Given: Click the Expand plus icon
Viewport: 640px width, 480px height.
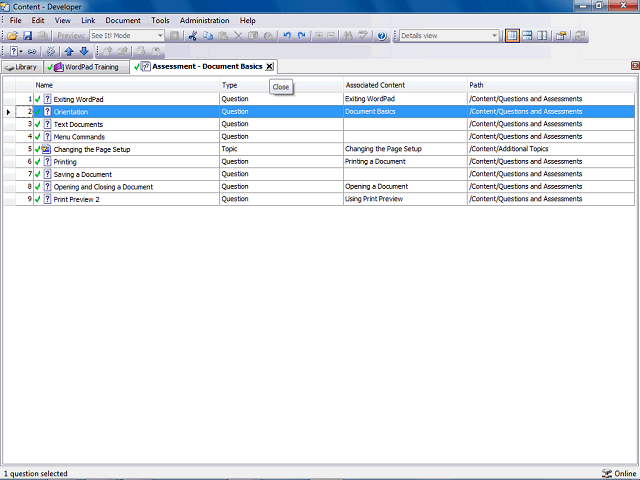Looking at the screenshot, I should click(x=318, y=36).
